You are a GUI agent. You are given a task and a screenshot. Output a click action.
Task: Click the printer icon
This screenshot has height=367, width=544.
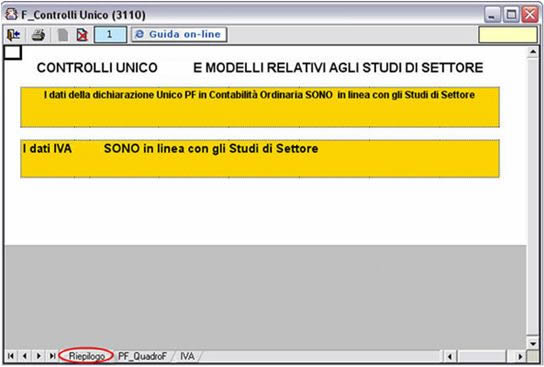pyautogui.click(x=38, y=35)
